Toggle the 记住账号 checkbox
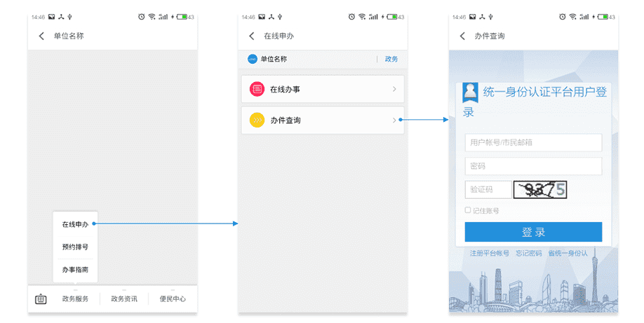 point(468,210)
